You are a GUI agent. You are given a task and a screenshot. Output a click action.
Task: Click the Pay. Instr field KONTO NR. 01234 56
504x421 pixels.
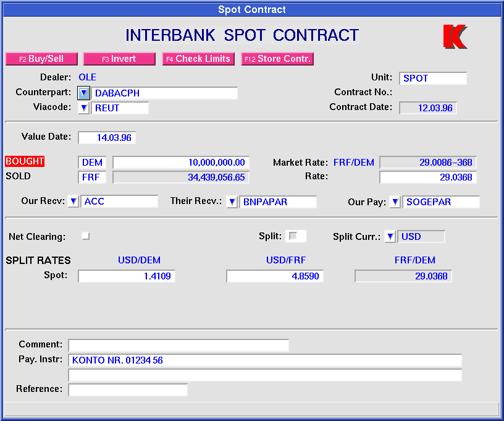click(265, 360)
